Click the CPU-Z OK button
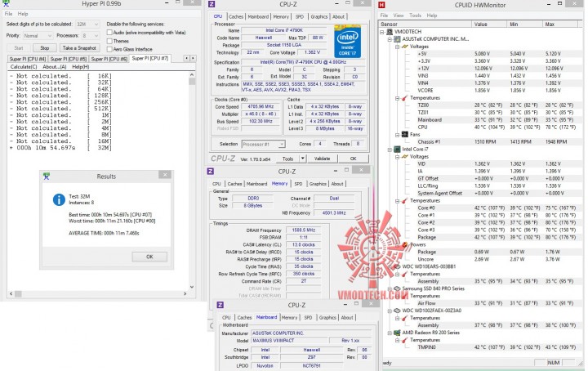 [354, 159]
